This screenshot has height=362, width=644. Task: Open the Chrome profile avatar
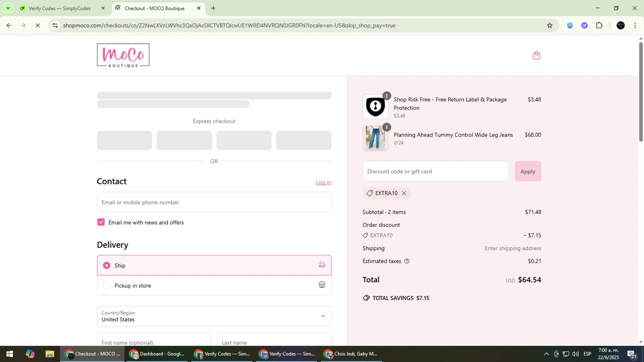point(620,25)
